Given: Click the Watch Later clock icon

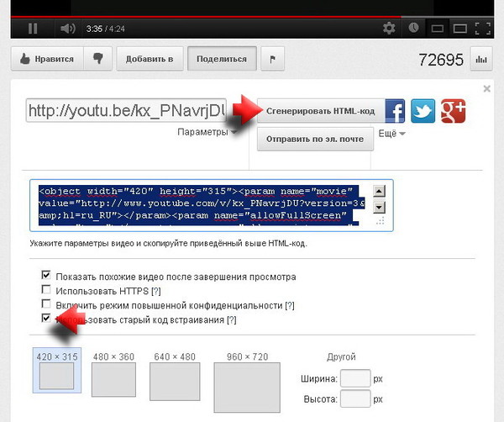Looking at the screenshot, I should pyautogui.click(x=413, y=28).
